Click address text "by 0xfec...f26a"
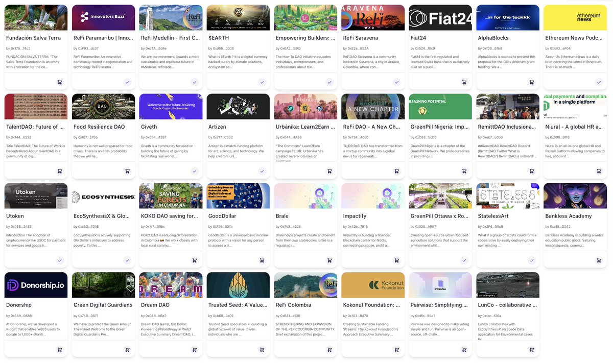 click(491, 316)
